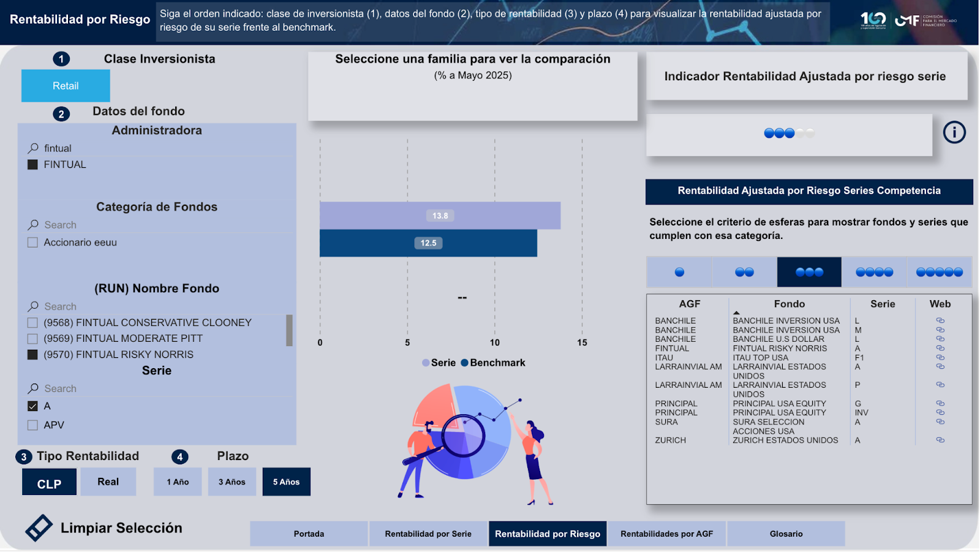Open Rentabilidad por Serie tab

coord(428,534)
